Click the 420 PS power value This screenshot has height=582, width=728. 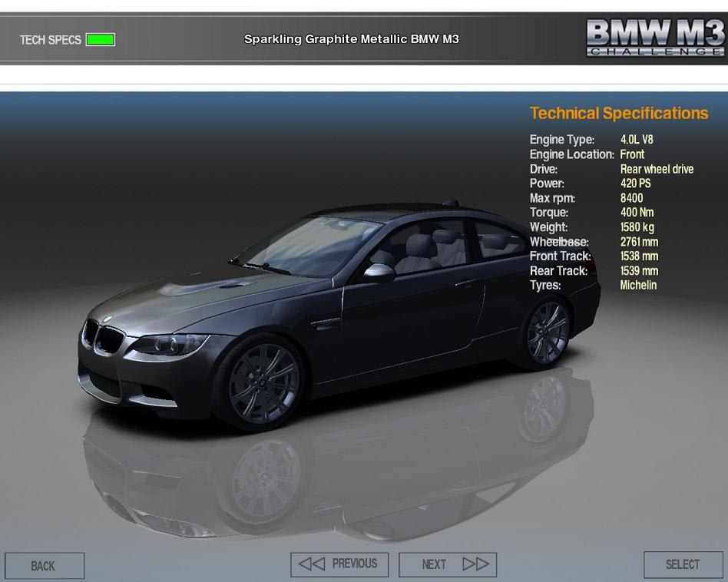tap(635, 184)
